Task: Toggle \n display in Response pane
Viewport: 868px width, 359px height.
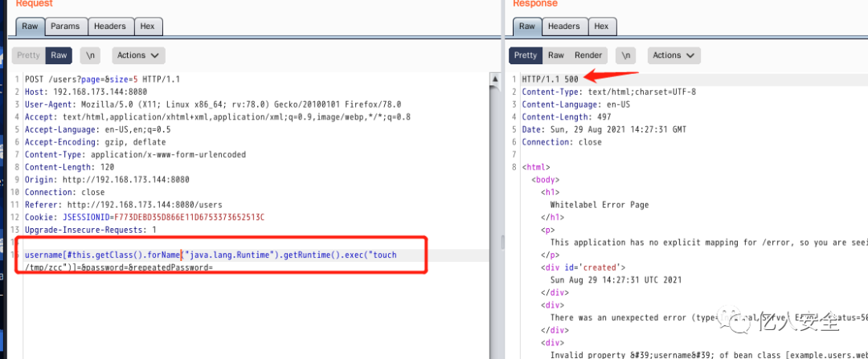Action: (625, 55)
